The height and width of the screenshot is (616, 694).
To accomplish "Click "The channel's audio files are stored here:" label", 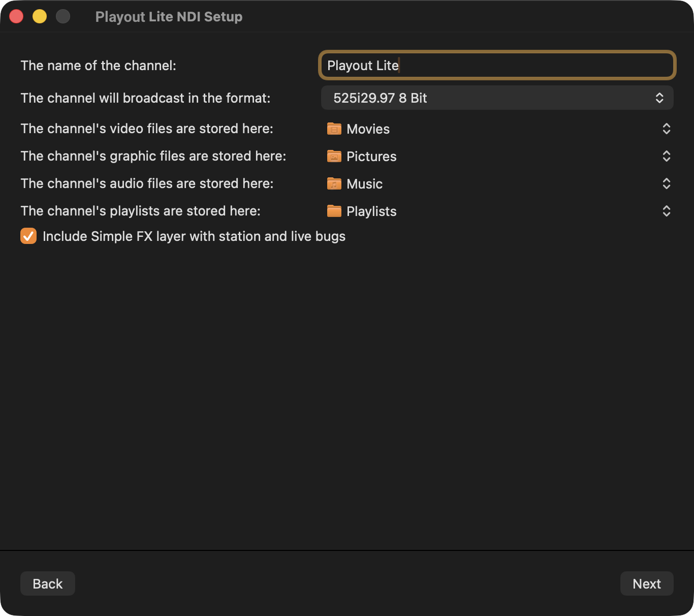I will 147,183.
